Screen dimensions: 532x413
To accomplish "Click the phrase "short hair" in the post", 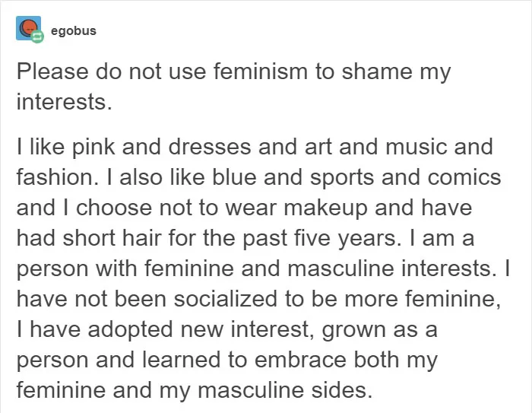I will (112, 238).
